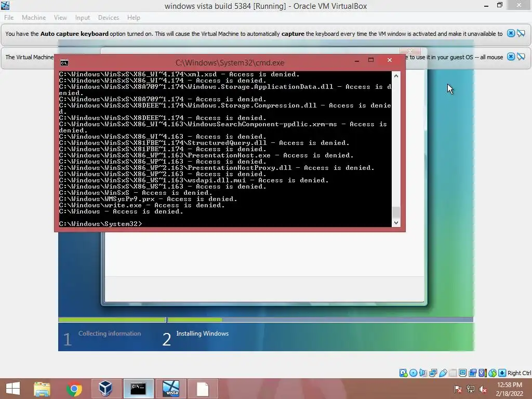
Task: Click the audio status icon in VirtualBox
Action: tap(423, 373)
